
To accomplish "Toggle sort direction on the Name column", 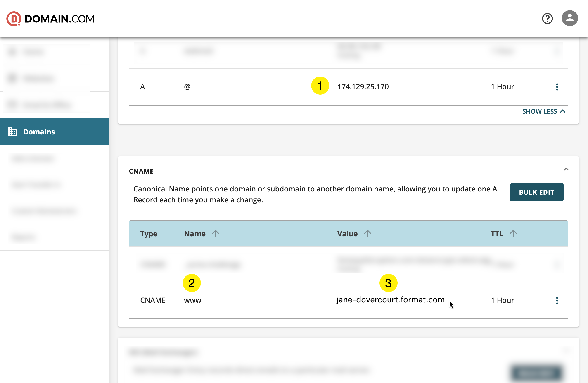I will [x=216, y=233].
